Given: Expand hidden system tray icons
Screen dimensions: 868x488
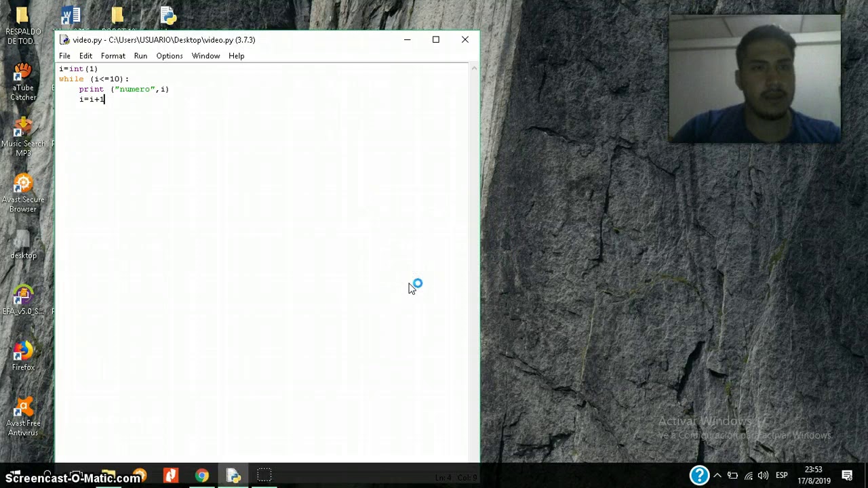Looking at the screenshot, I should tap(717, 475).
